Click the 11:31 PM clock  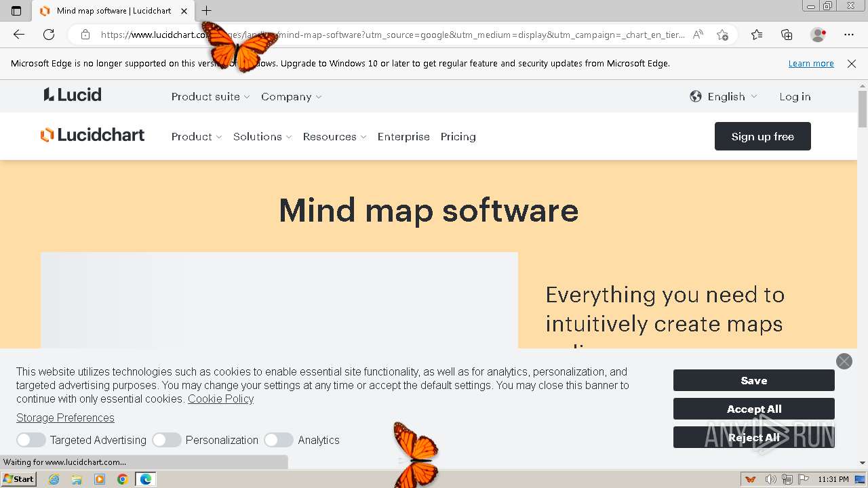(x=833, y=479)
